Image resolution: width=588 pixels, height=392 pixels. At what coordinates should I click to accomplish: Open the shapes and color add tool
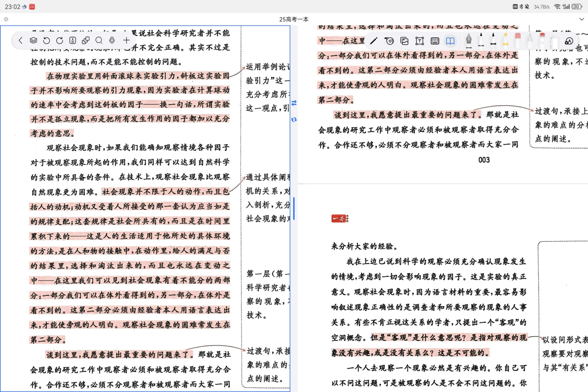(569, 41)
